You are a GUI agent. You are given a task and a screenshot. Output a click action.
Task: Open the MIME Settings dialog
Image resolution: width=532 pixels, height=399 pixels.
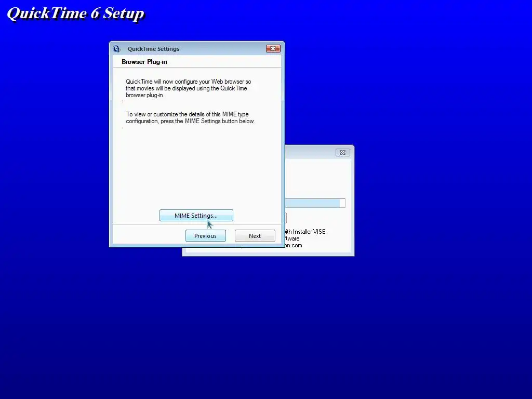click(x=196, y=216)
